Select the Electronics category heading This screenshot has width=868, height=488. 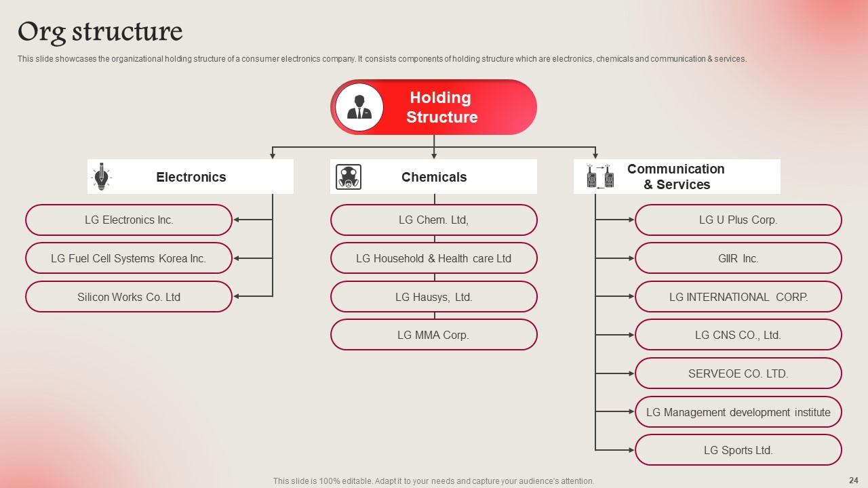point(191,177)
